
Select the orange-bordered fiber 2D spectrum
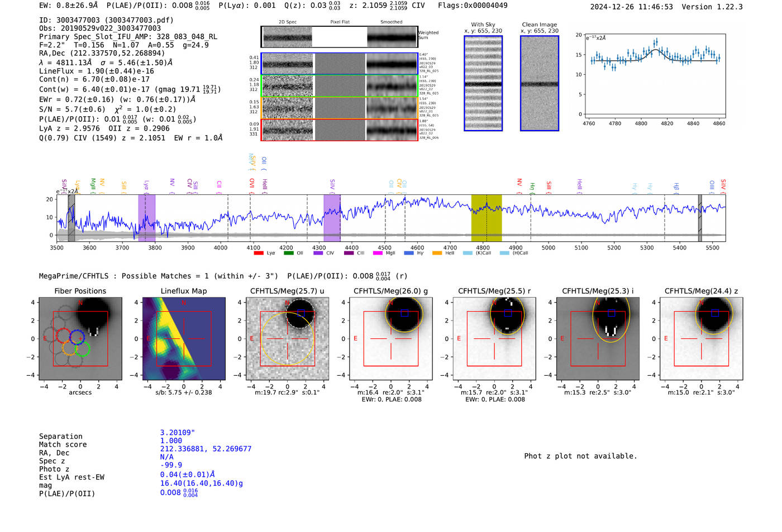[x=340, y=108]
